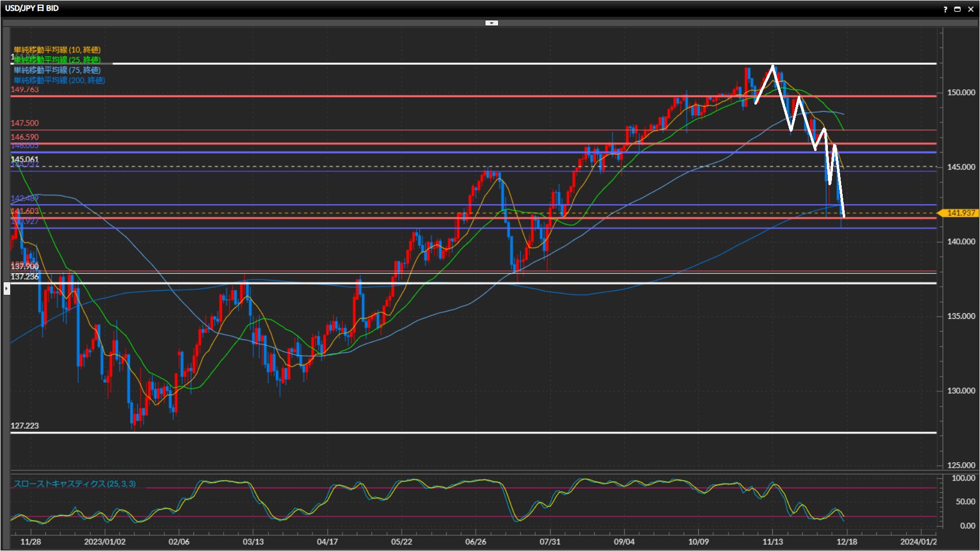The image size is (980, 551).
Task: Click the USD/JPY 日 BID title bar
Action: (x=32, y=8)
